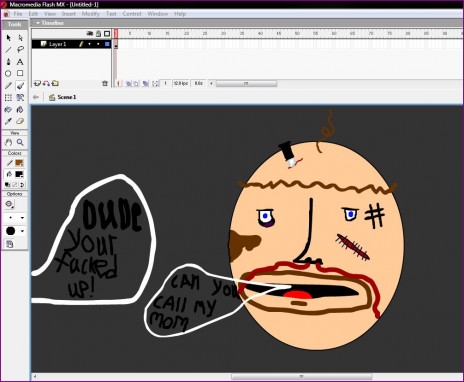Select the Subselection tool
The height and width of the screenshot is (382, 464).
click(x=20, y=38)
